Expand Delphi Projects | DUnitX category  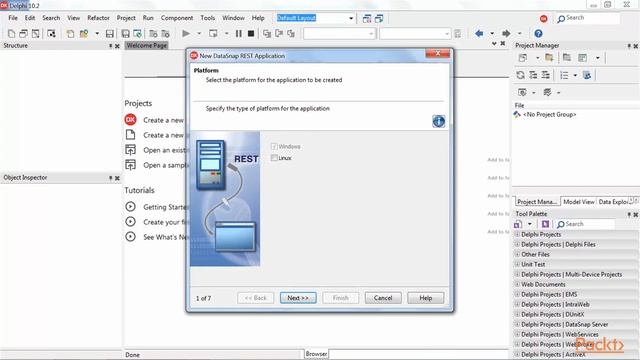517,314
